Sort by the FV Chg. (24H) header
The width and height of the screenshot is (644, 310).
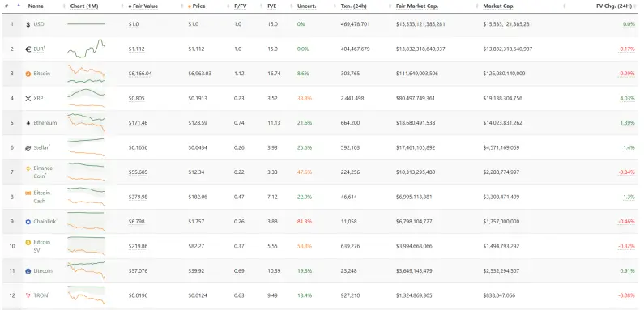[x=613, y=6]
